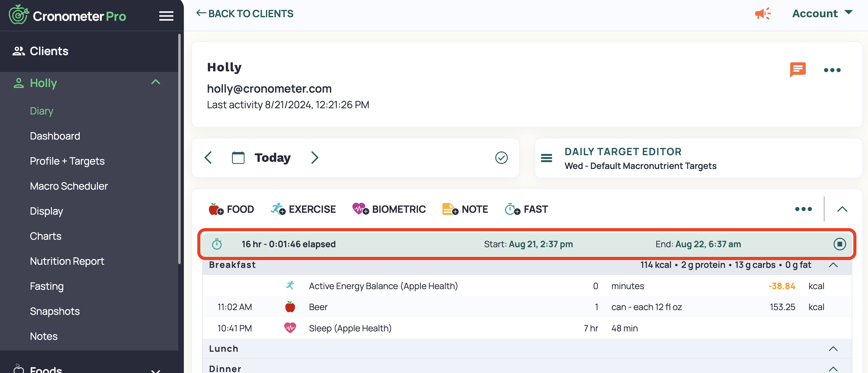Expand the Lunch section chevron
Viewport: 868px width, 373px height.
click(x=834, y=348)
